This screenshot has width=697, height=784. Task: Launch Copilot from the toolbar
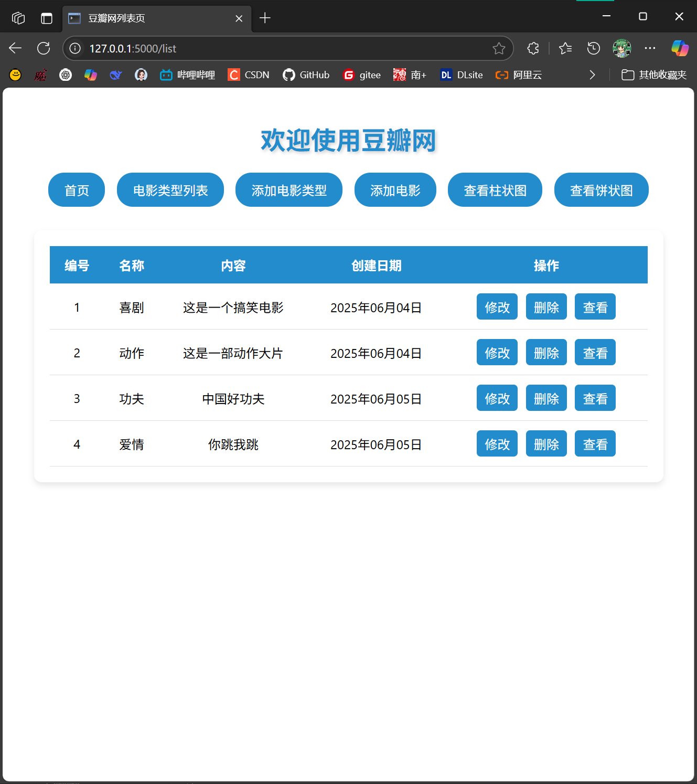tap(680, 48)
